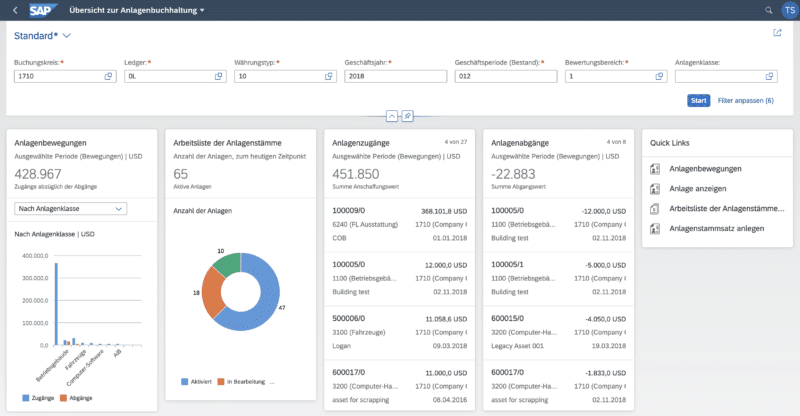Go back using the header back arrow
Viewport: 800px width, 416px height.
pyautogui.click(x=15, y=10)
